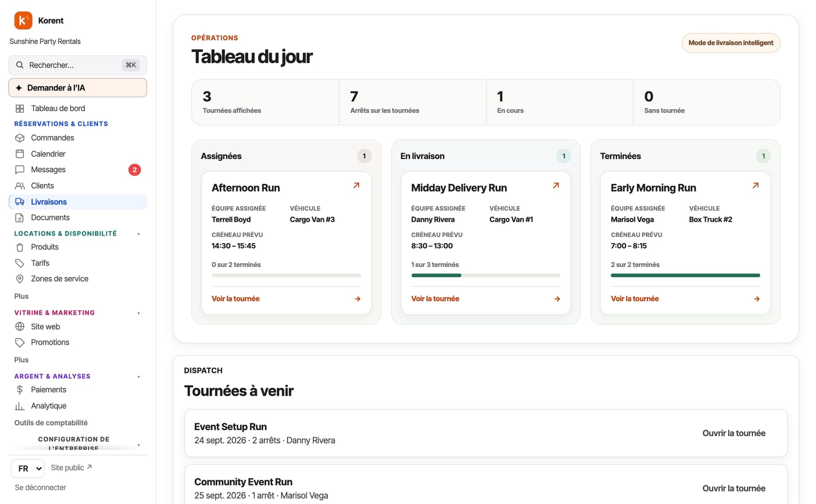Click Ouvrir la tournée for Community Event Run
Screen dimensions: 816x504
734,489
